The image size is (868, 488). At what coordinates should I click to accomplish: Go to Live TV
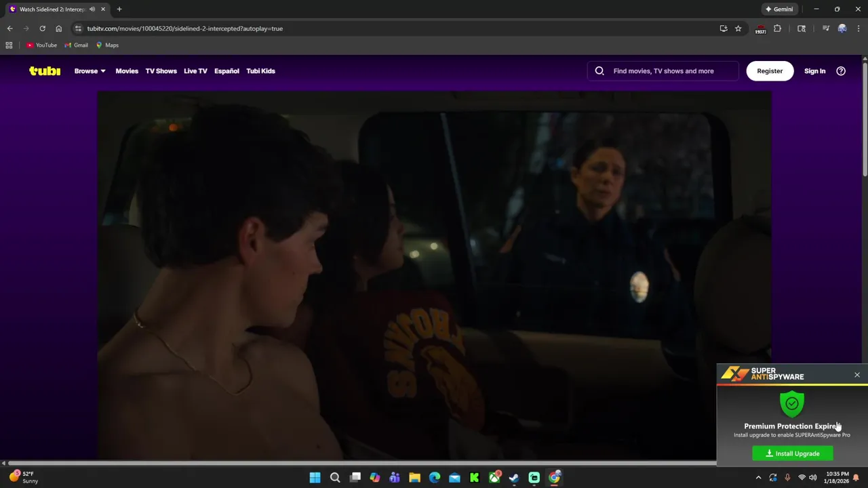click(195, 70)
